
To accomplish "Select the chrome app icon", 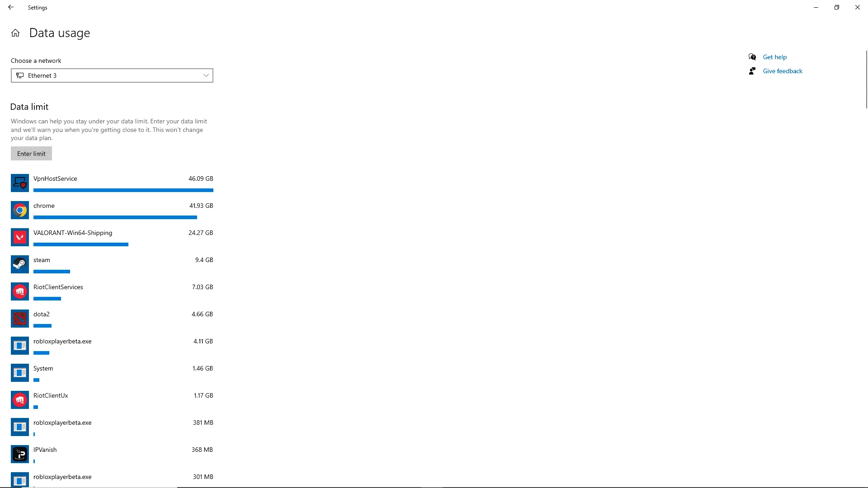I will coord(20,210).
